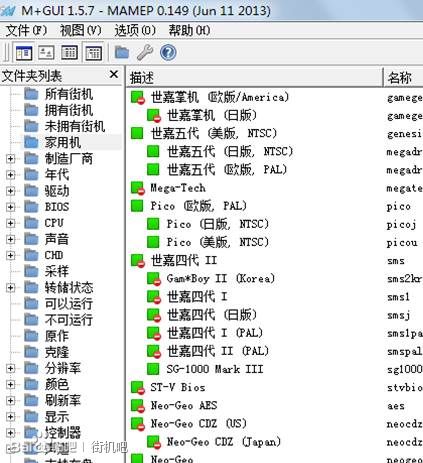Switch to the list view toolbar icon
The image size is (423, 463).
[69, 53]
